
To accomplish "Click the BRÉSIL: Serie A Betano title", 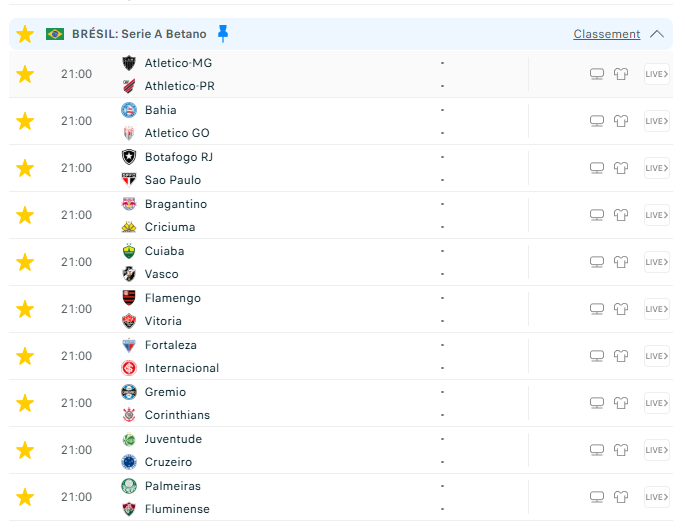I will (139, 34).
